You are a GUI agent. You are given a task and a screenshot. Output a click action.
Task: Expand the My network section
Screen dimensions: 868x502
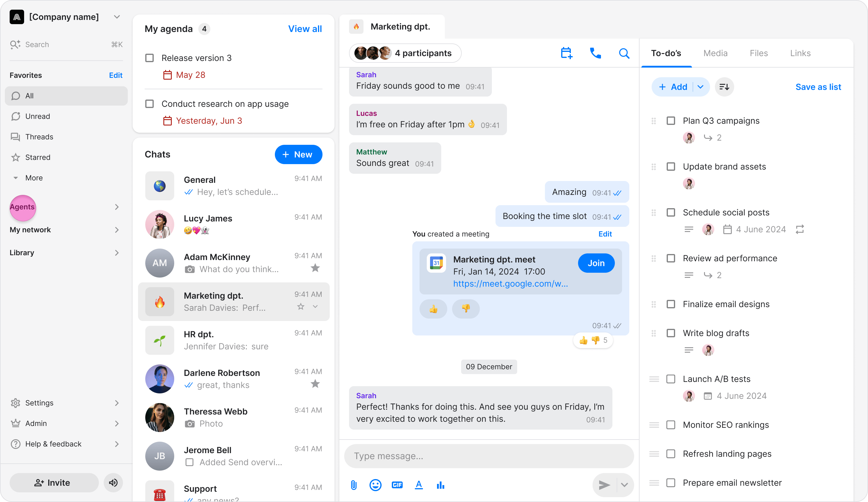[x=66, y=230]
